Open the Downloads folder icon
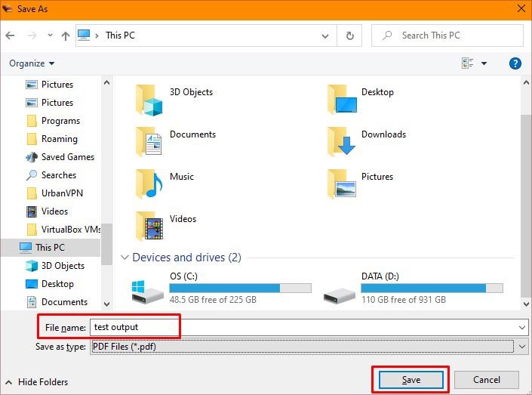 point(341,142)
